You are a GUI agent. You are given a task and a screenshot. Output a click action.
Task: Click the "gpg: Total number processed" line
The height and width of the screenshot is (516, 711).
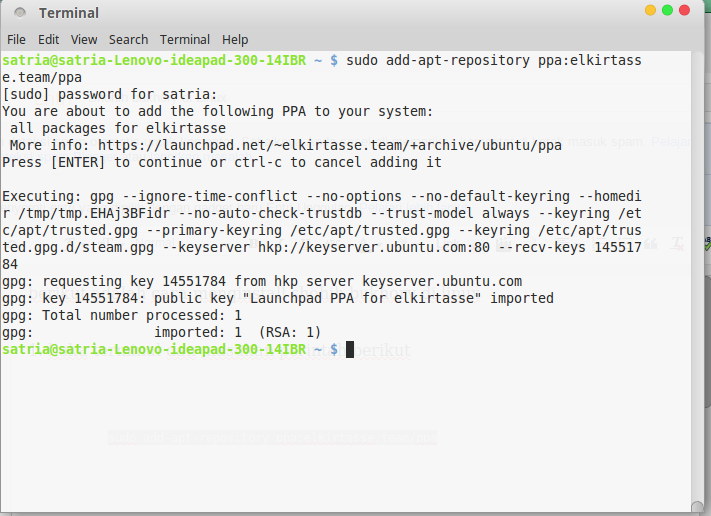tap(122, 315)
